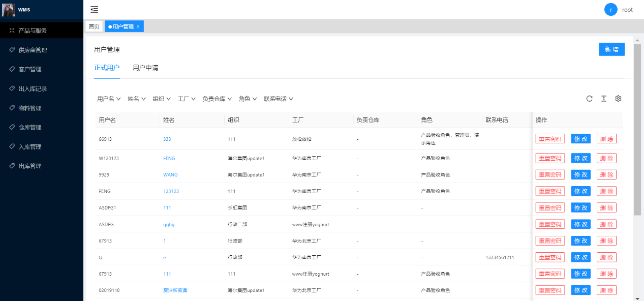Viewport: 644px width, 301px height.
Task: Close the 用户管理 tab with the x icon
Action: tap(138, 26)
